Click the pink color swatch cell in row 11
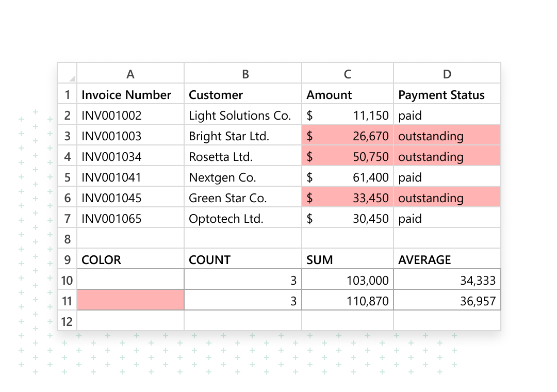Image resolution: width=557 pixels, height=392 pixels. click(x=130, y=300)
